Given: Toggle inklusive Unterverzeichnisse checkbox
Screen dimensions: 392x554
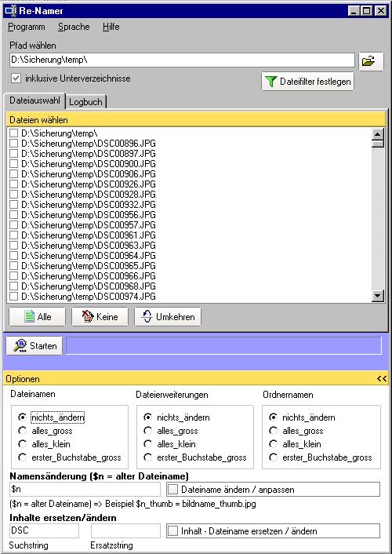Looking at the screenshot, I should click(16, 78).
